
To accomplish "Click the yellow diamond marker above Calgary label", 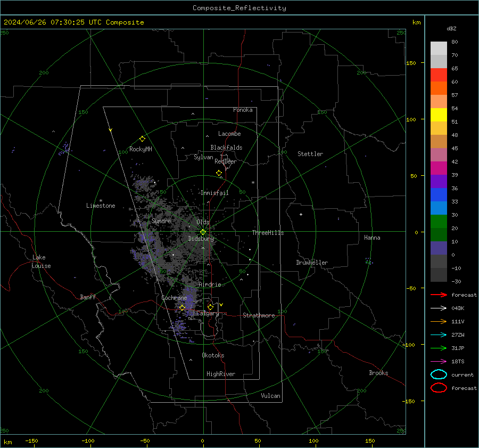I will coord(210,307).
